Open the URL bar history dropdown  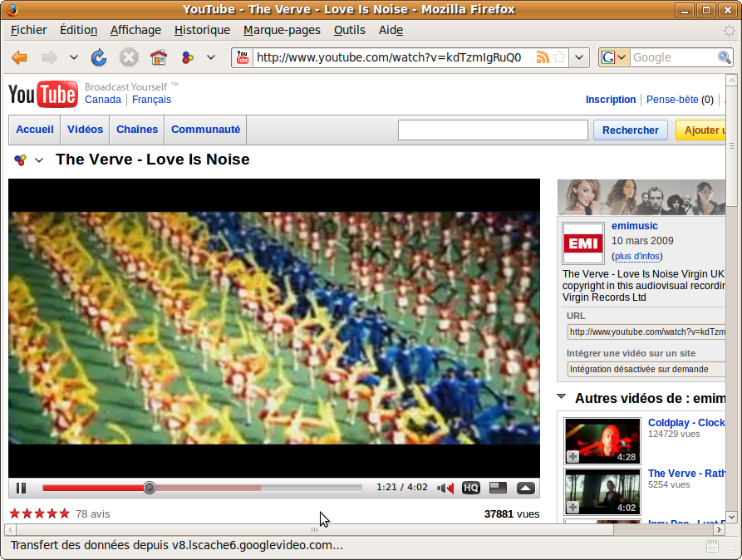(579, 58)
